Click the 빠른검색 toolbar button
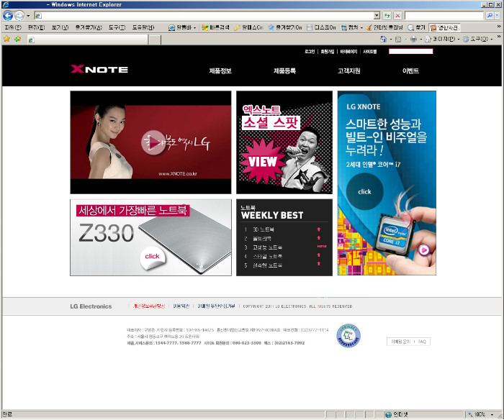 [x=216, y=27]
